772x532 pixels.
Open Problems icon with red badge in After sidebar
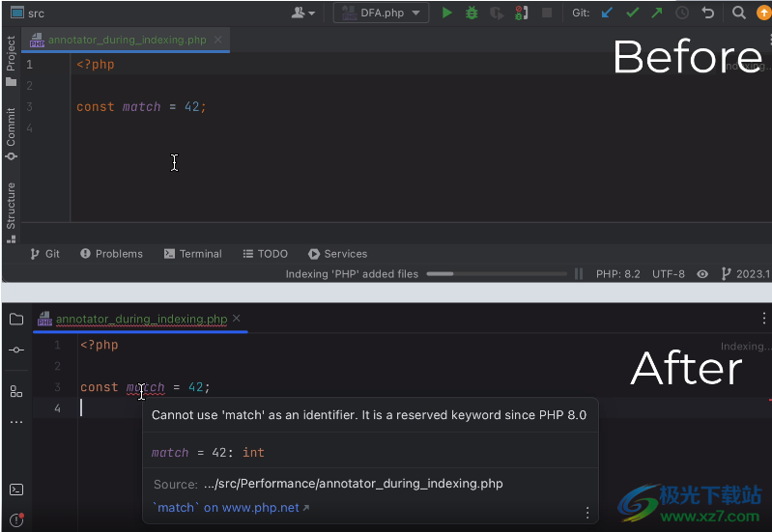pos(16,519)
